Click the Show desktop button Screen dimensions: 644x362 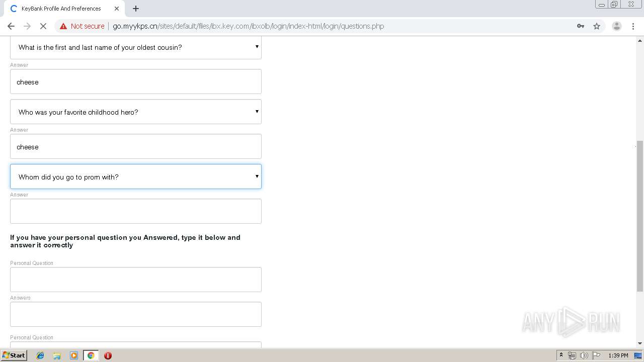pyautogui.click(x=639, y=355)
